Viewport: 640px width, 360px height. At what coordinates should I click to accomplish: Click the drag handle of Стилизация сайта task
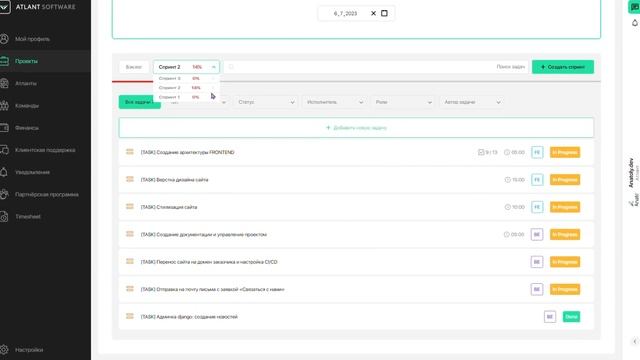point(130,207)
